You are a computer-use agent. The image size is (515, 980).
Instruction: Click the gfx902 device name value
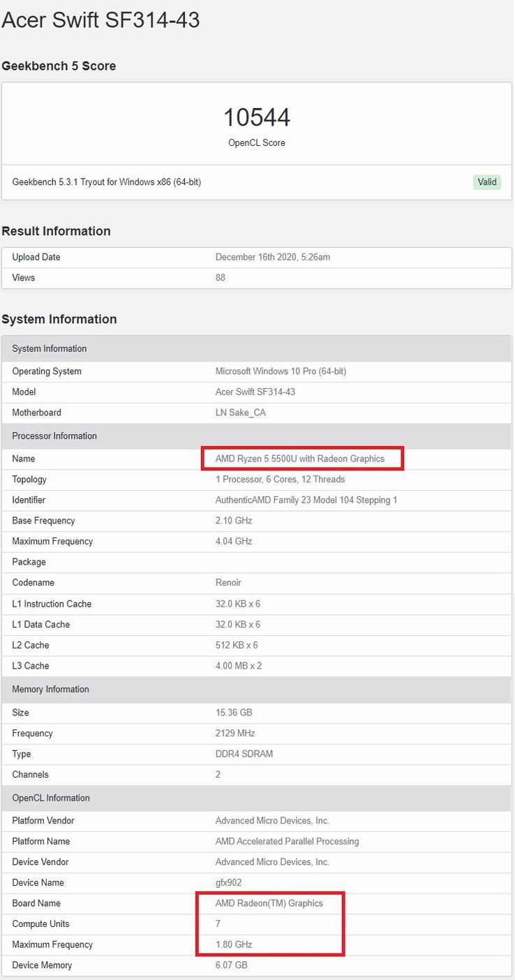click(229, 883)
